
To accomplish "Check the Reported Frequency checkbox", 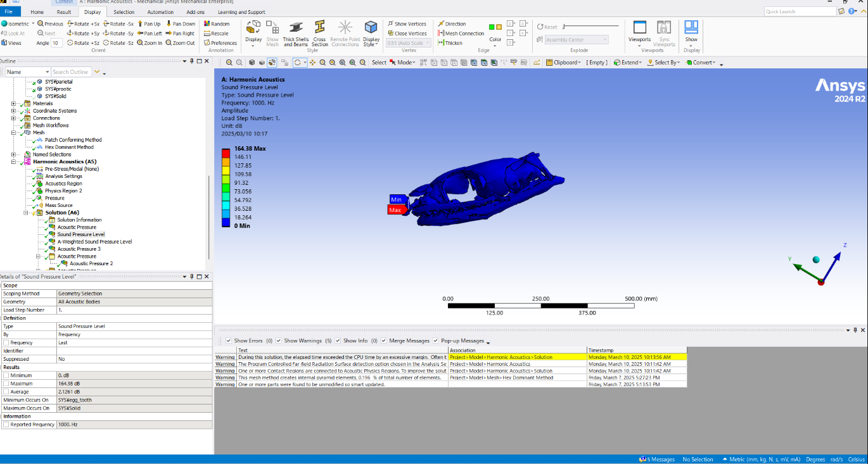I will (x=6, y=425).
